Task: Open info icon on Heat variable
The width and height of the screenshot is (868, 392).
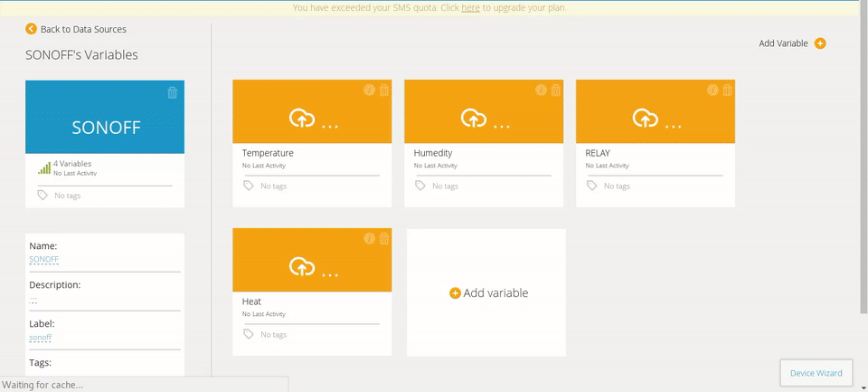Action: pos(369,238)
